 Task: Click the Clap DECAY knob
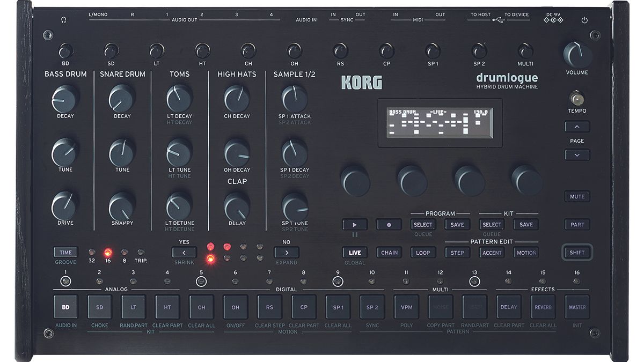[237, 206]
